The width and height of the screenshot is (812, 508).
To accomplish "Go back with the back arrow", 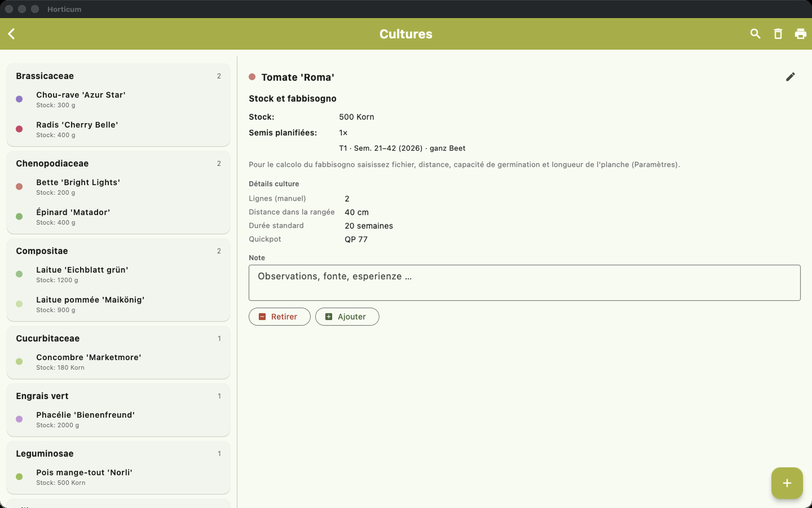I will click(11, 34).
